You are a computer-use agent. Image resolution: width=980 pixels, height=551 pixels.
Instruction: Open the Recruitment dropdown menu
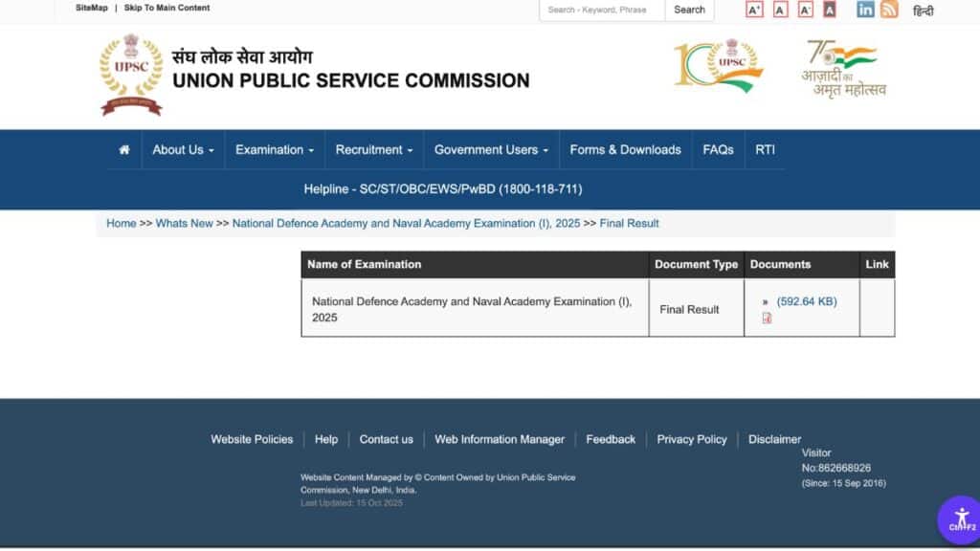373,150
